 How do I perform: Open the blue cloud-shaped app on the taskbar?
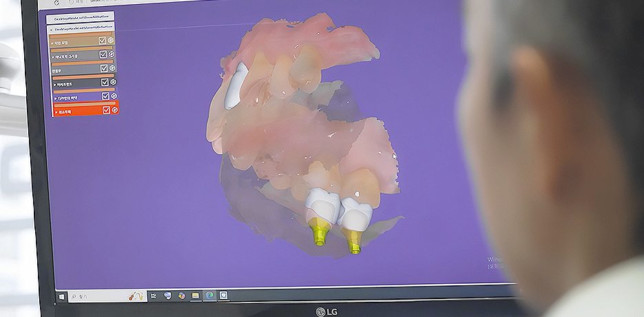click(167, 295)
